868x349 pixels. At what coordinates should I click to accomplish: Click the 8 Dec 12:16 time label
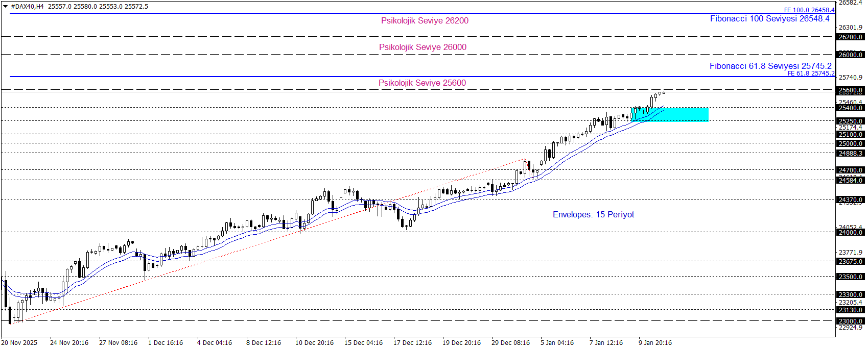[264, 343]
